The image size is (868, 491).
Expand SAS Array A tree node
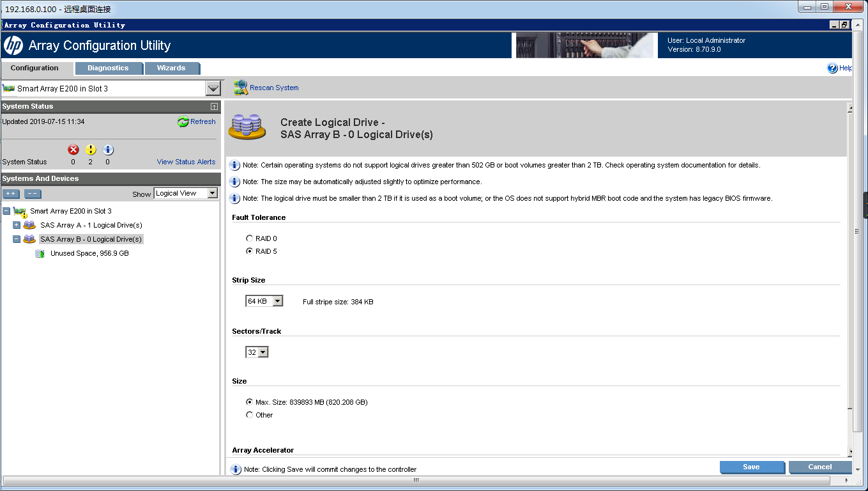[x=17, y=225]
